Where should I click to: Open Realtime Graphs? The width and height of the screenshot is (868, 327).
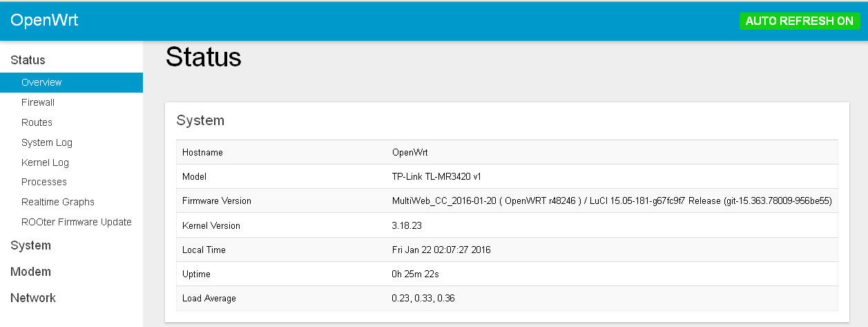click(x=58, y=202)
